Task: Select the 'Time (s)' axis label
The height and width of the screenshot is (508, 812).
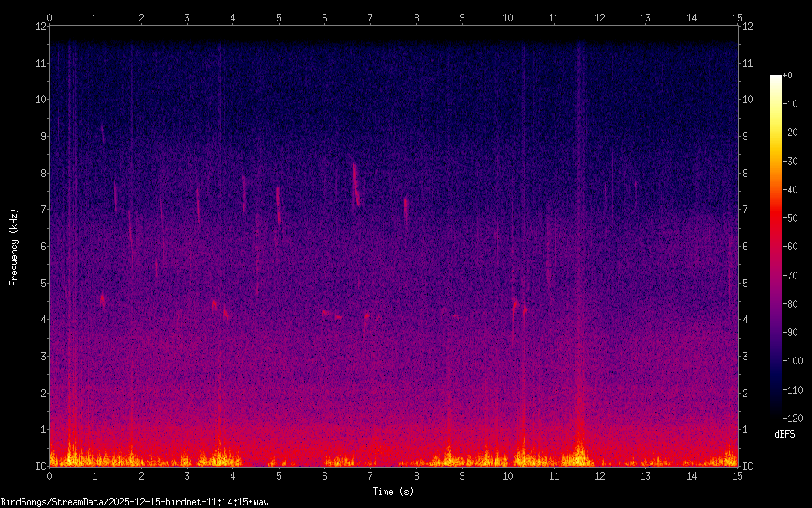Action: 393,492
